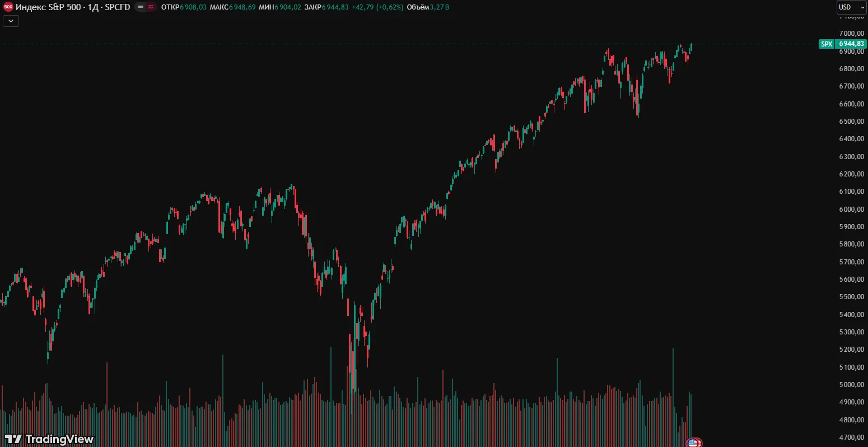
Task: Click the US flag event marker
Action: pos(693,443)
